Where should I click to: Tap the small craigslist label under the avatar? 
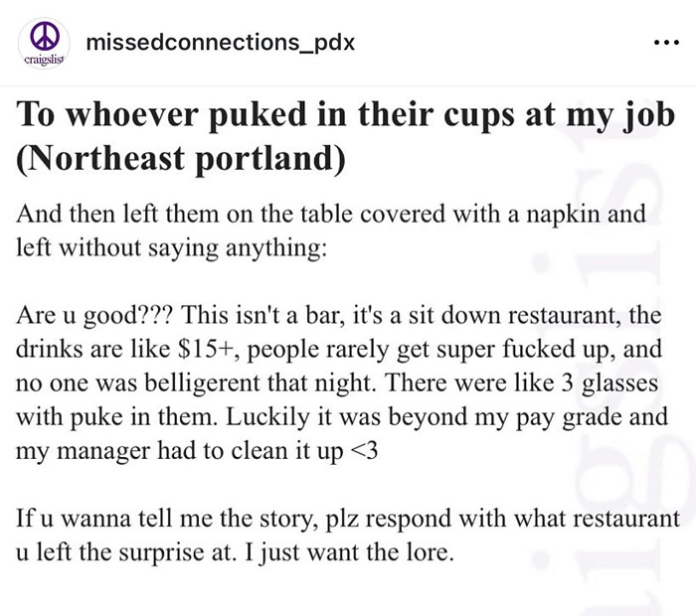tap(44, 60)
